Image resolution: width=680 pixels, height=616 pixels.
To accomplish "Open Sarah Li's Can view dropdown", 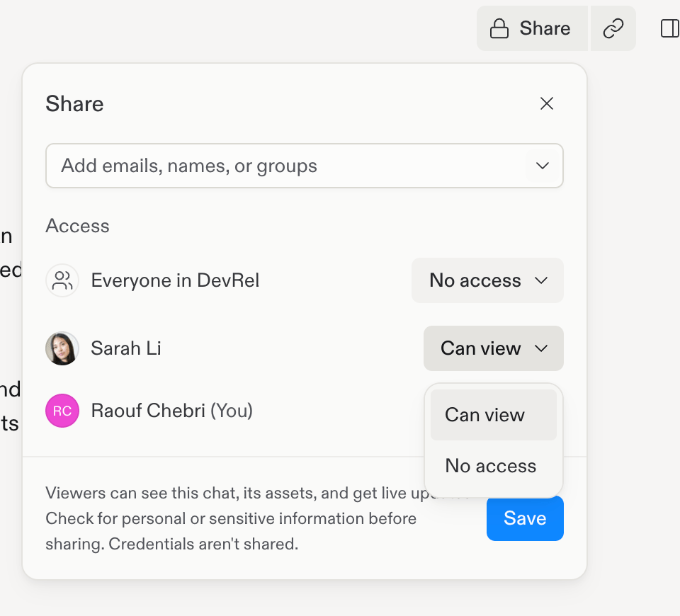I will [x=494, y=348].
